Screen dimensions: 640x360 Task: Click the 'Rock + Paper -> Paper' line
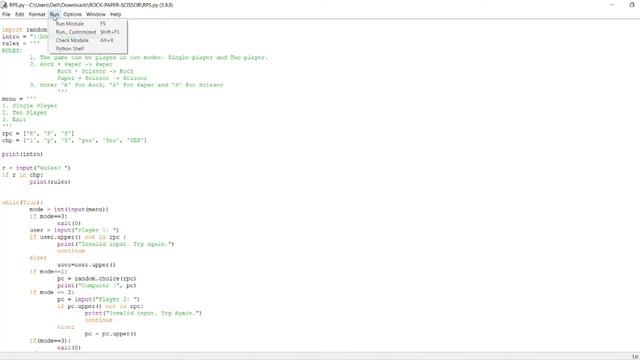[x=71, y=64]
